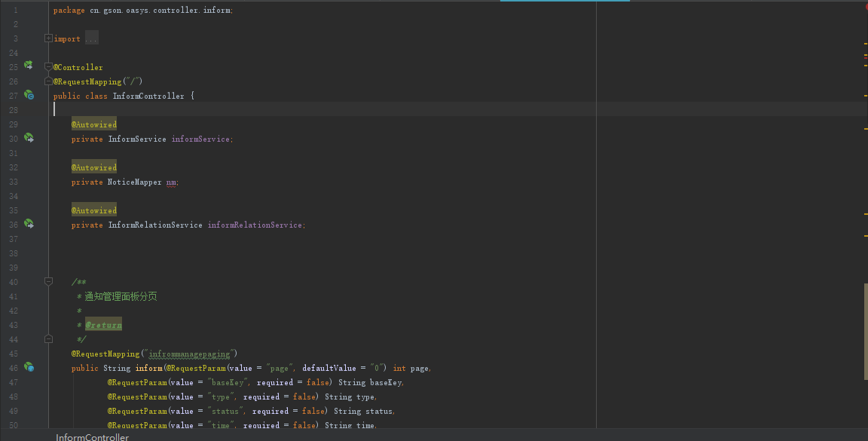This screenshot has height=441, width=868.
Task: Click the "status" string literal
Action: (x=225, y=412)
